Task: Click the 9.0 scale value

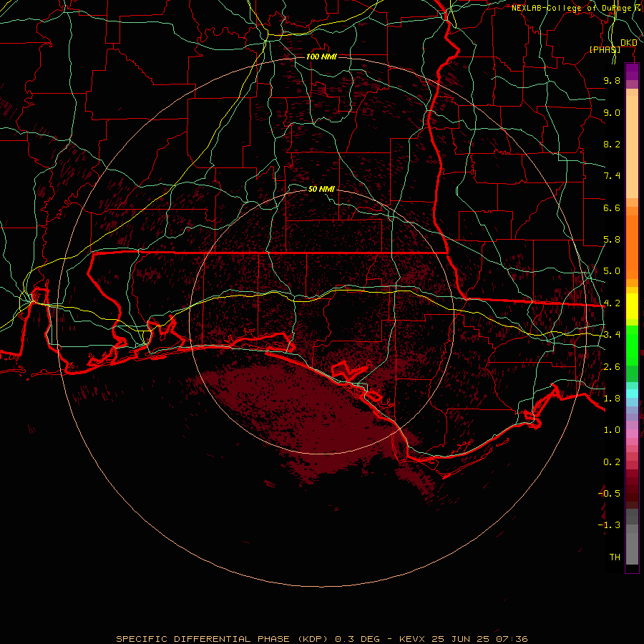Action: point(612,112)
